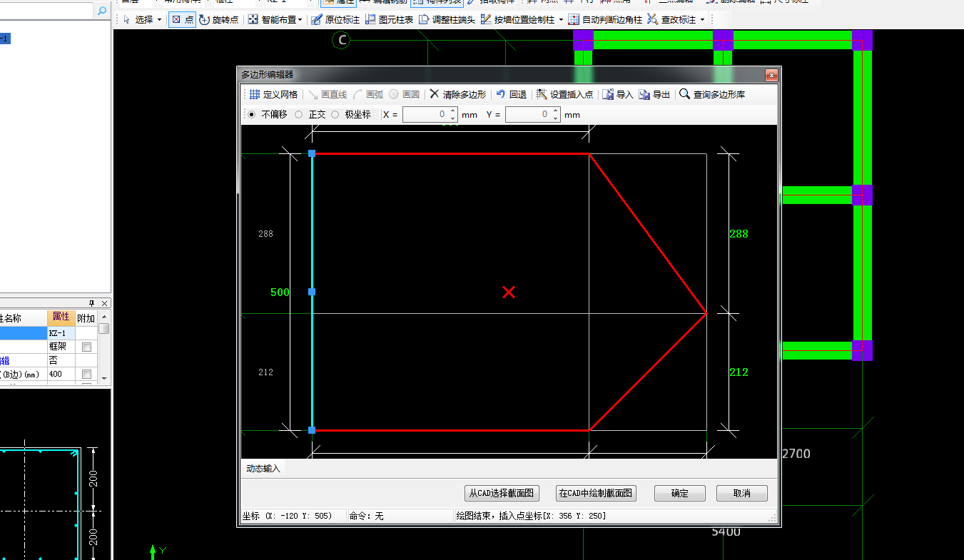
Task: Click the 附加 column header
Action: [x=86, y=318]
